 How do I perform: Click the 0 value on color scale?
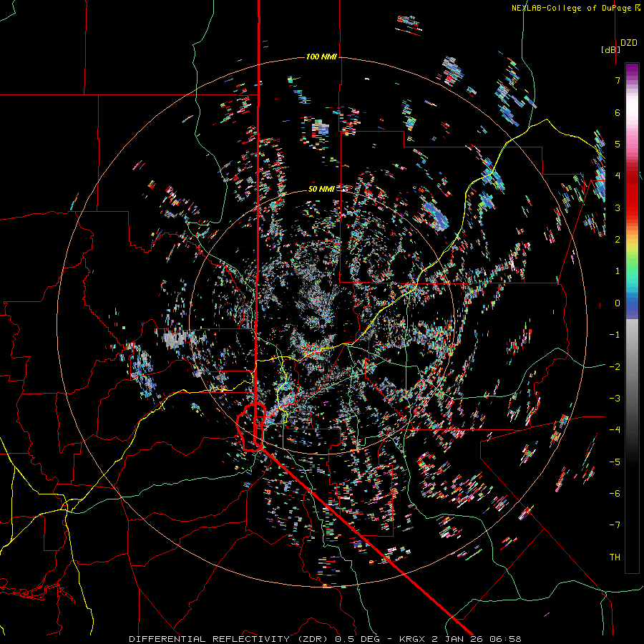coord(618,303)
